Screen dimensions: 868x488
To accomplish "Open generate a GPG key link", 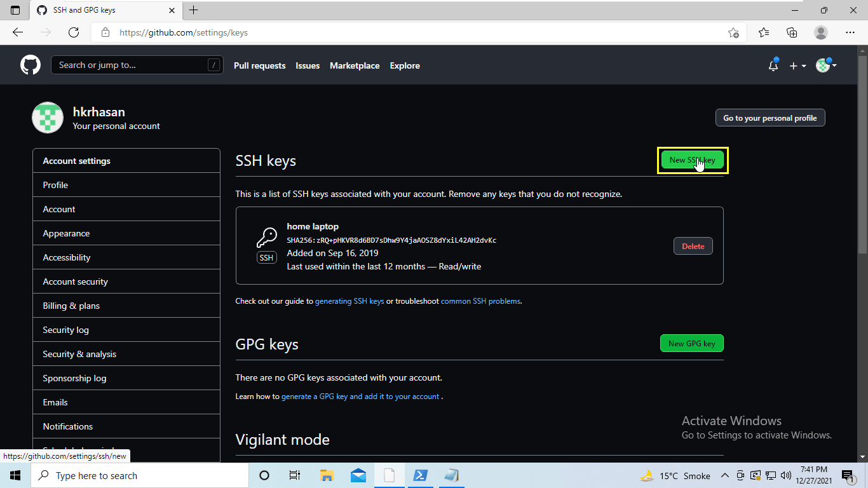I will [x=360, y=396].
